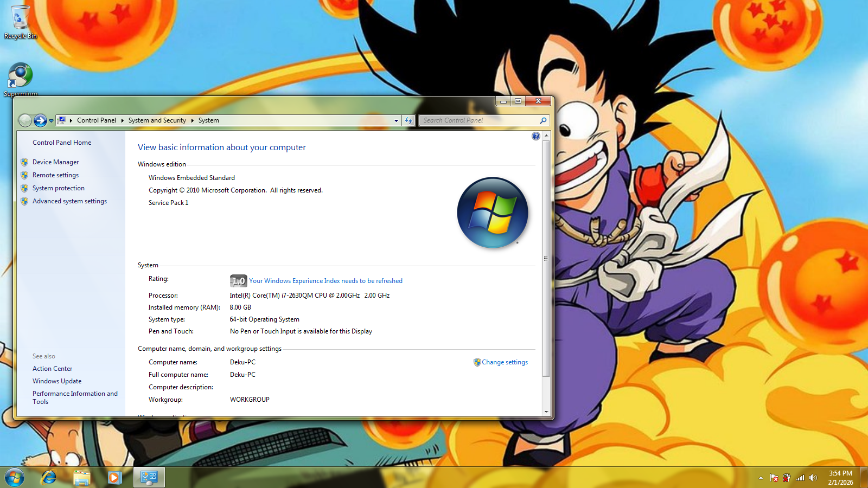This screenshot has height=488, width=868.
Task: Click the network signal tray icon
Action: pyautogui.click(x=800, y=478)
